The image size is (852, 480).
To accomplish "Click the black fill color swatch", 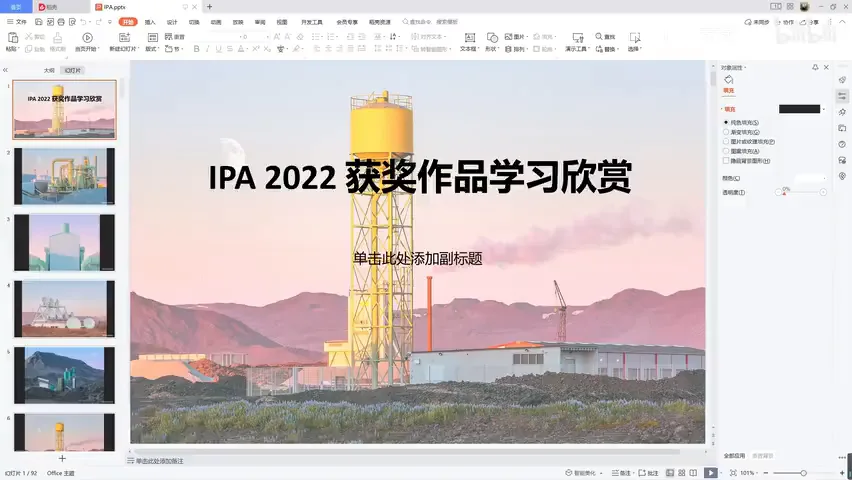I will (x=799, y=109).
